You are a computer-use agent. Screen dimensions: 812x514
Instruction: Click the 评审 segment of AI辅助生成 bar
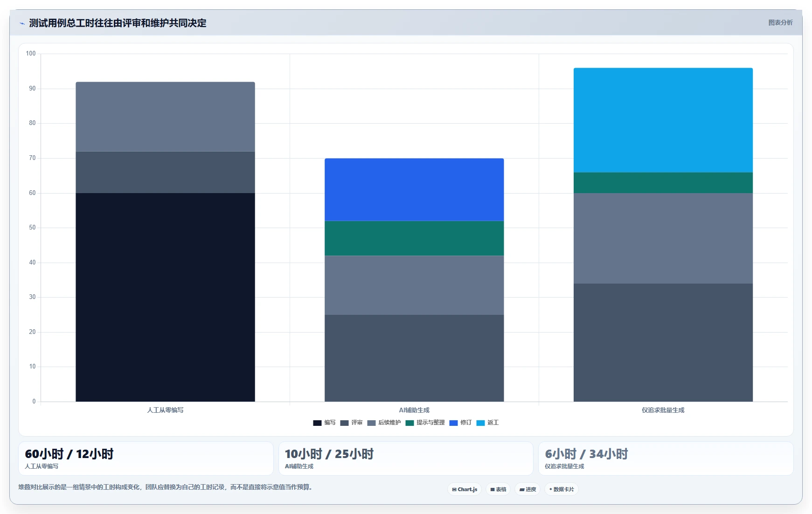tap(414, 358)
